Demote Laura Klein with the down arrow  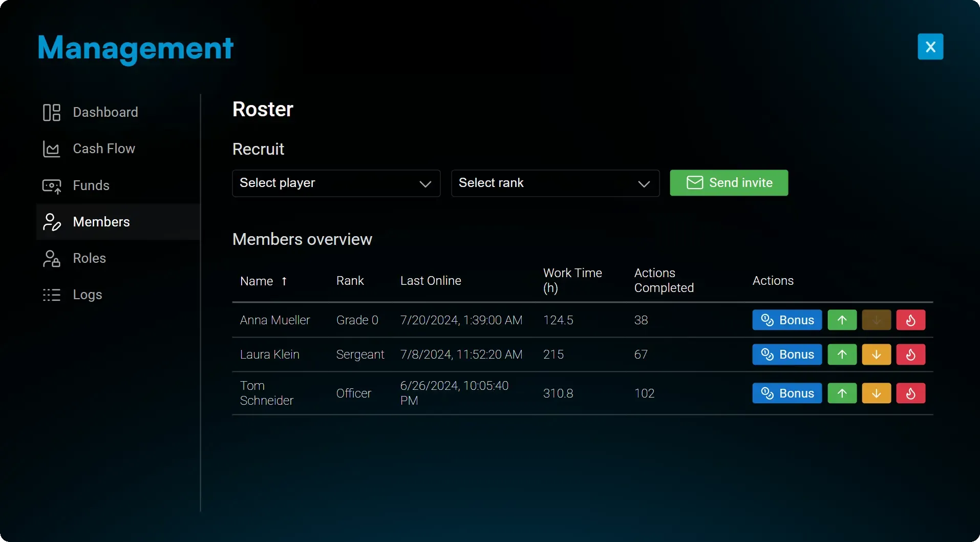[x=877, y=354]
